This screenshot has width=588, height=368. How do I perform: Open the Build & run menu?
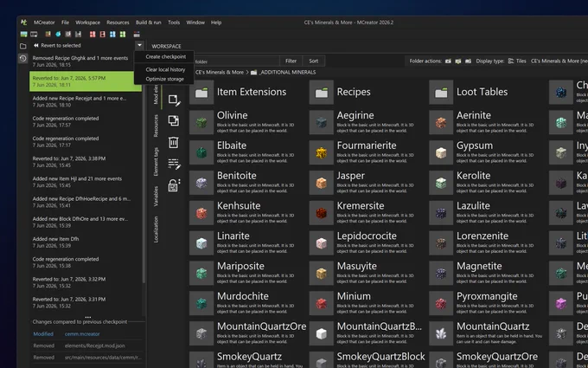coord(148,23)
